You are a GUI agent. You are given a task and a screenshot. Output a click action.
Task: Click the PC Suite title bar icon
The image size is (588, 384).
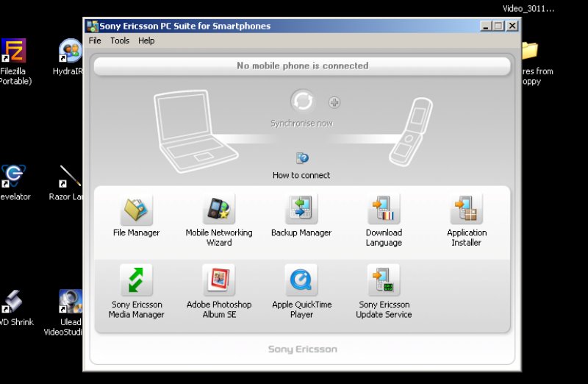pos(93,26)
